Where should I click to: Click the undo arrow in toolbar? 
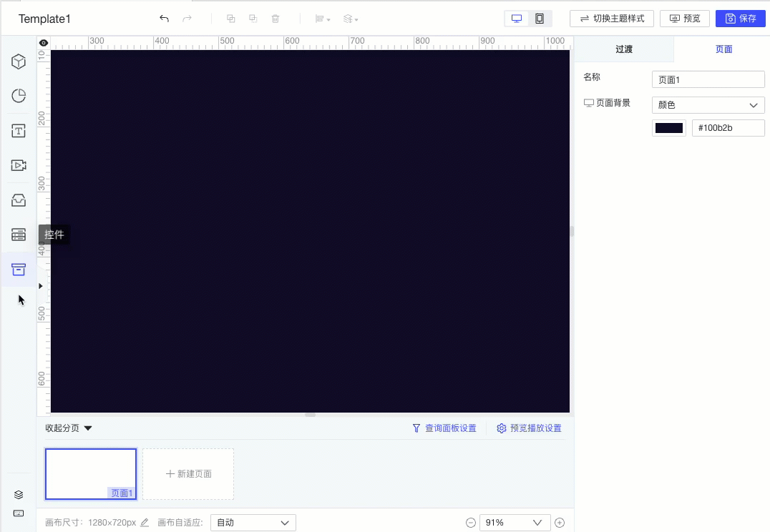point(163,19)
